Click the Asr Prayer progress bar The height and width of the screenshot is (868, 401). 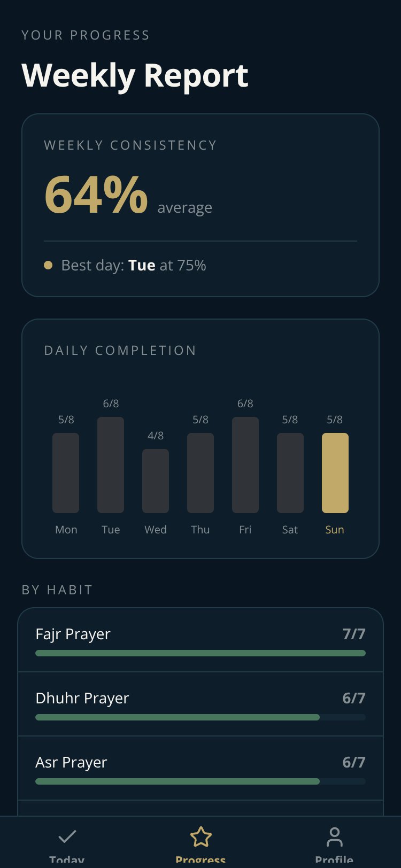click(x=200, y=781)
